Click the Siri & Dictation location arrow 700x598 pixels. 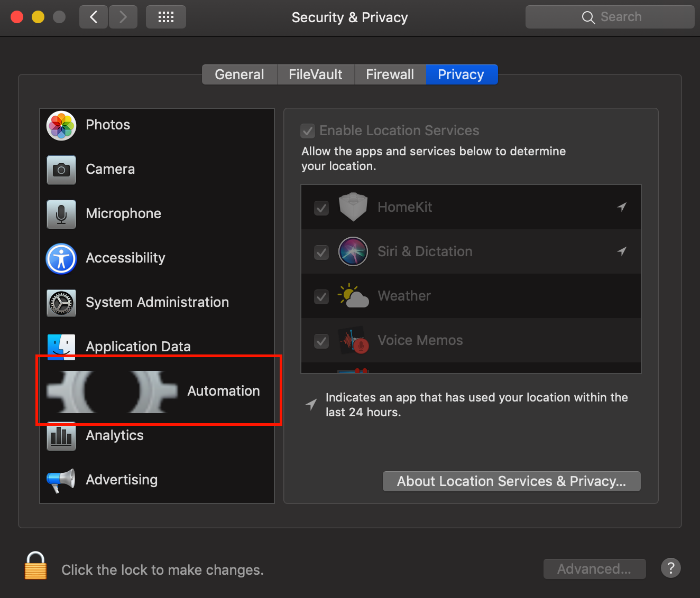pos(622,251)
